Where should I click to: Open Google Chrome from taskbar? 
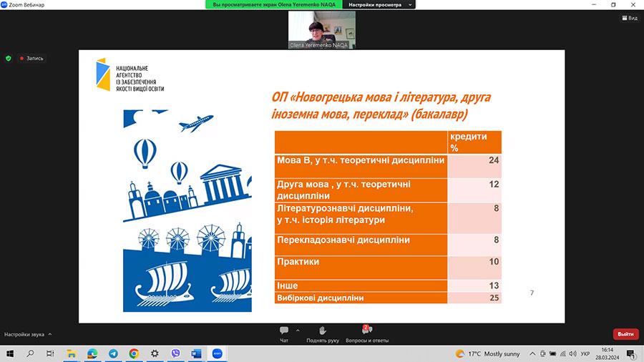[134, 353]
